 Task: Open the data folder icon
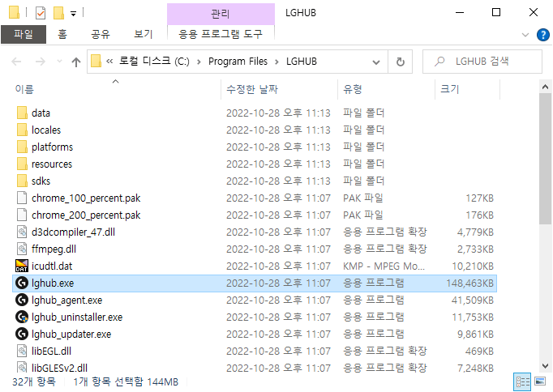click(22, 113)
